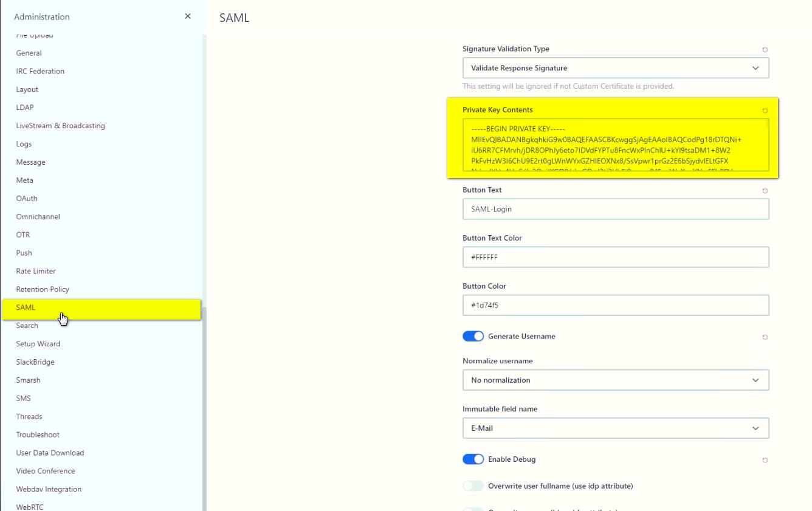Close the Administration sidebar with the X
Viewport: 812px width, 511px height.
click(x=188, y=16)
